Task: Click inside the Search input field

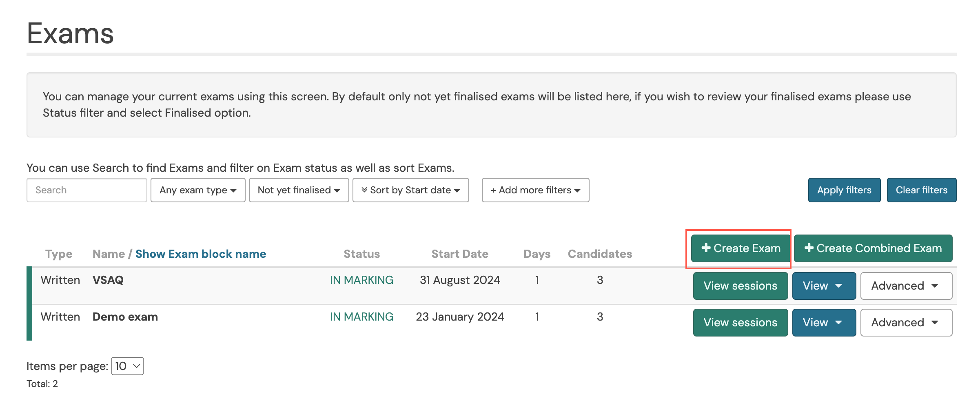Action: click(x=86, y=190)
